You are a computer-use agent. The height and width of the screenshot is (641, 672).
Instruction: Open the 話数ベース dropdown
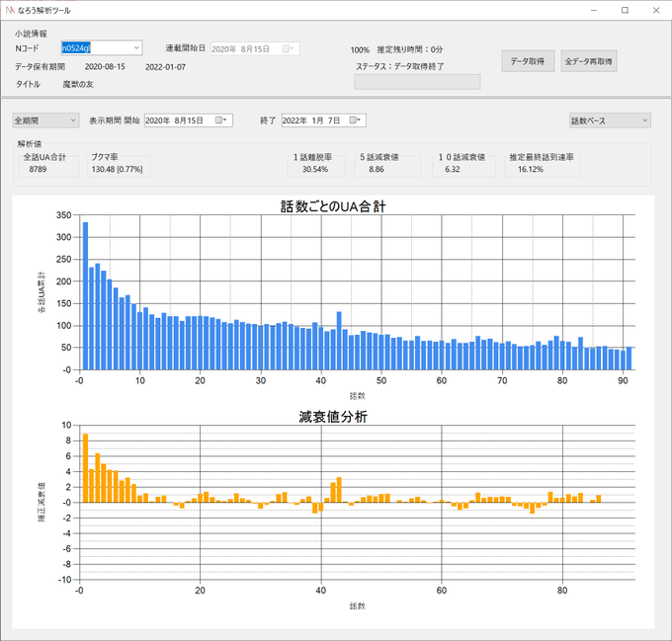tap(609, 120)
